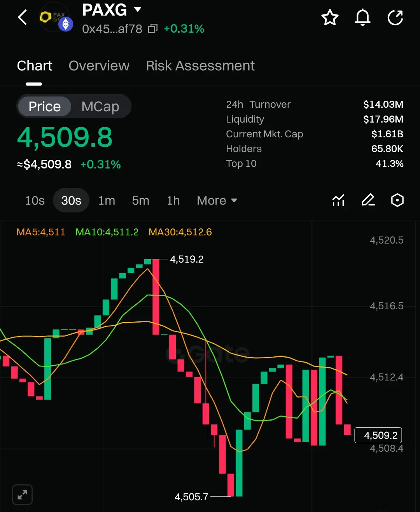
Task: Copy the contract address 0x45...af78
Action: 153,29
